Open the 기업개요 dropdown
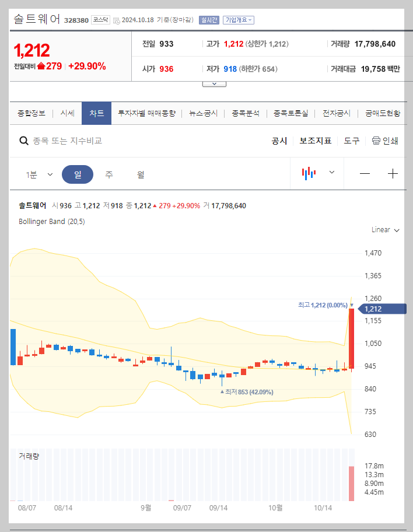 238,20
